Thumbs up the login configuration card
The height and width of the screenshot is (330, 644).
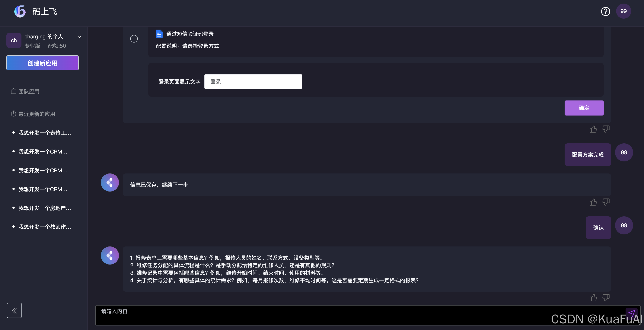click(x=593, y=129)
